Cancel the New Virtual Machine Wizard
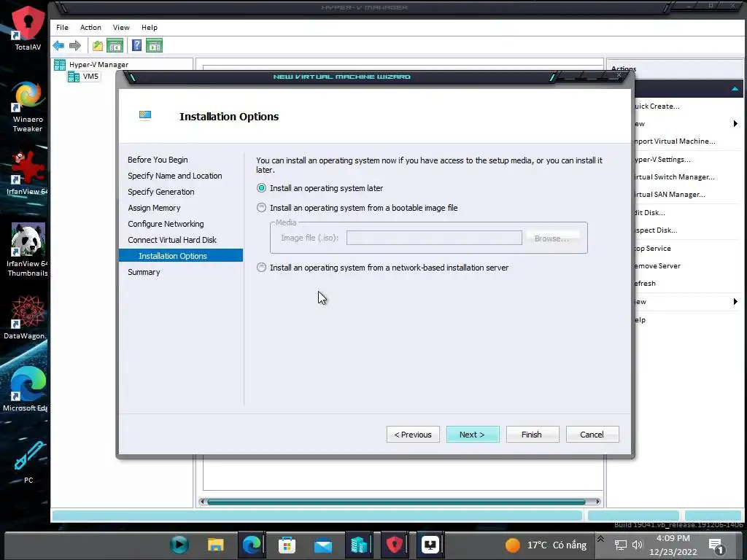The width and height of the screenshot is (747, 560). (x=592, y=435)
